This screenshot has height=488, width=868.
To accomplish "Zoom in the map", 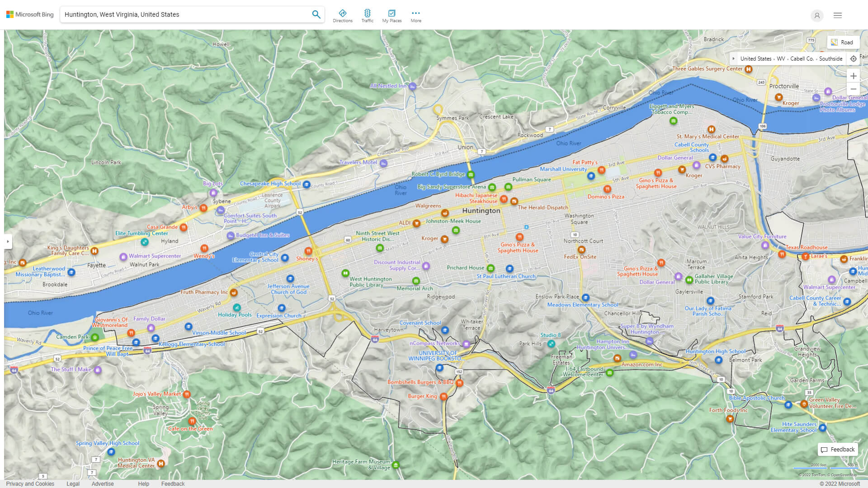I will point(853,76).
